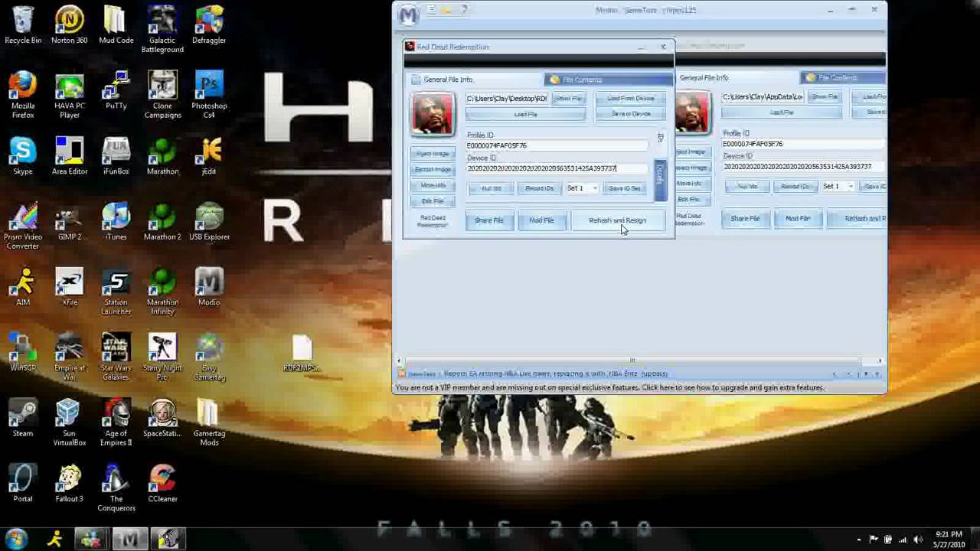The height and width of the screenshot is (551, 980).
Task: Open Skype desktop icon
Action: tap(23, 156)
